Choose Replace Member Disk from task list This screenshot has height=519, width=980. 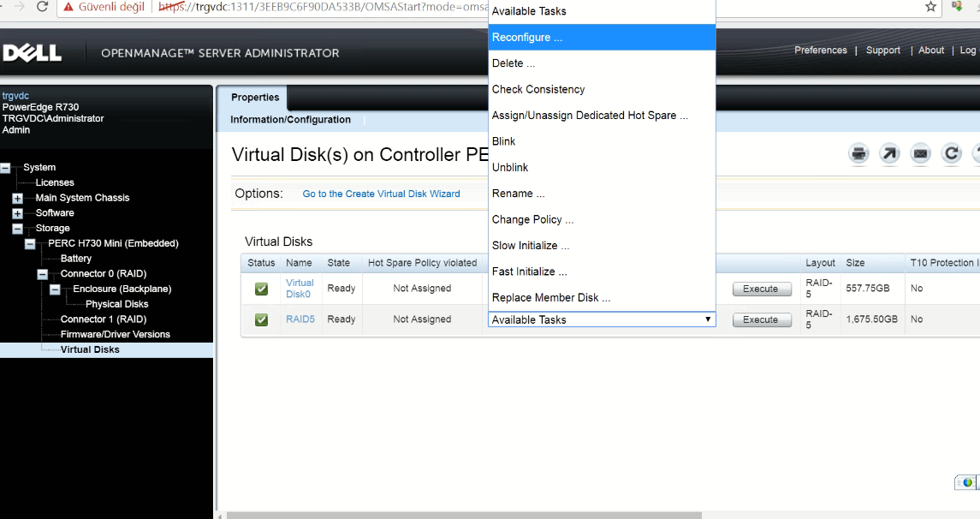tap(551, 298)
